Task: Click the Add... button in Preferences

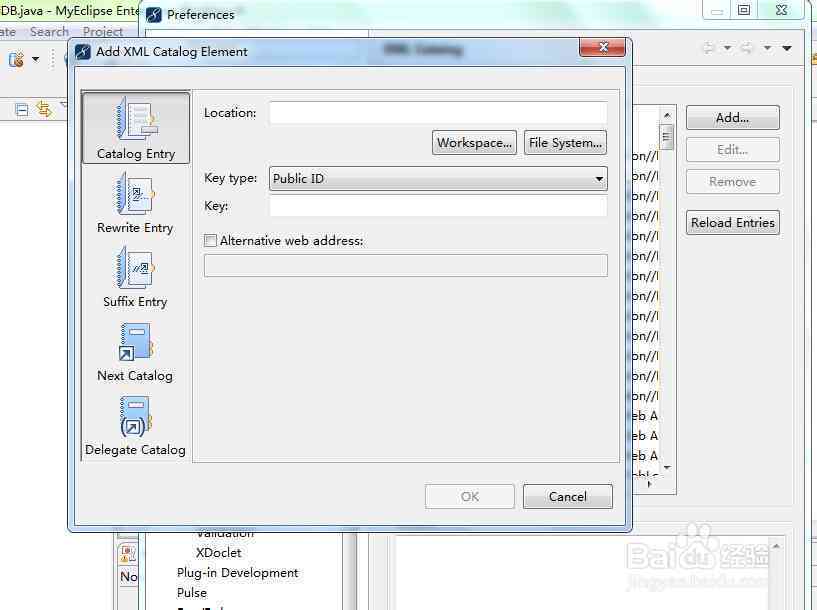Action: 733,118
